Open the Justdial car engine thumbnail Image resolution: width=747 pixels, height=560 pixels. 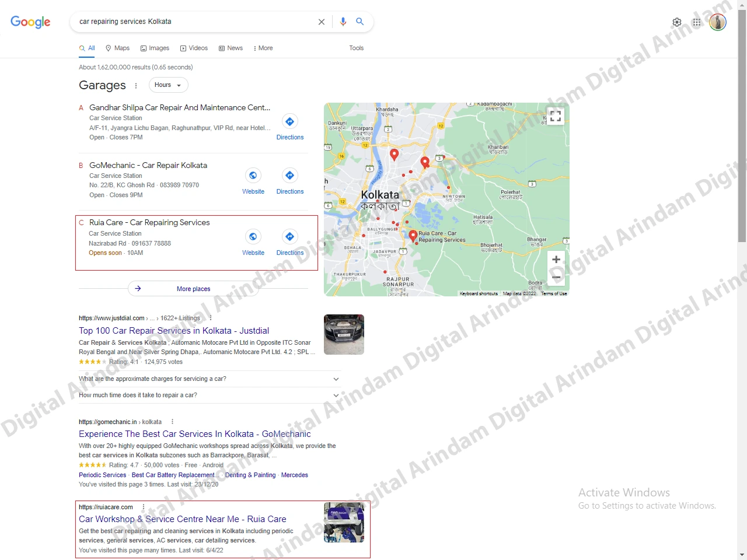344,334
